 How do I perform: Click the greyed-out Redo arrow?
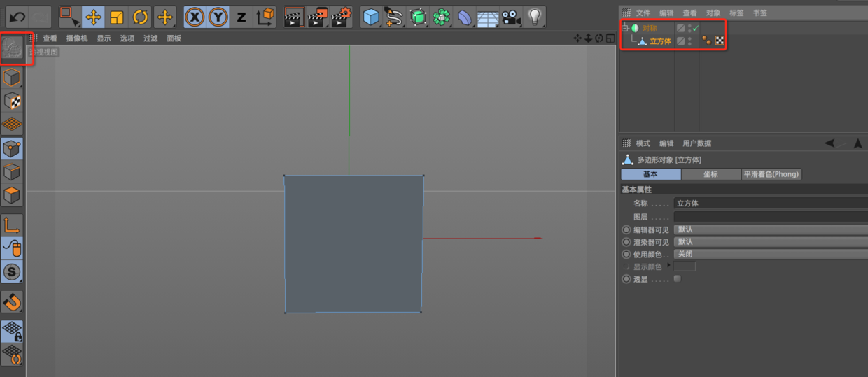click(41, 16)
